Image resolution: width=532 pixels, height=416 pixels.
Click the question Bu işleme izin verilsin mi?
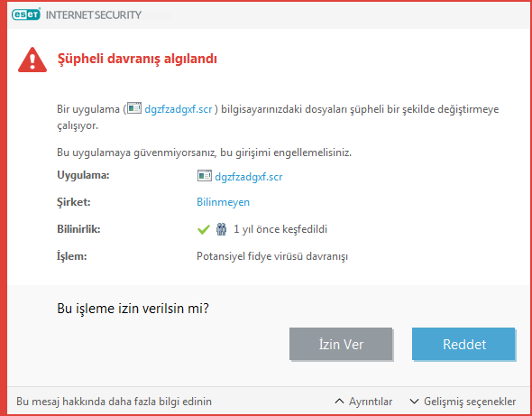click(133, 309)
